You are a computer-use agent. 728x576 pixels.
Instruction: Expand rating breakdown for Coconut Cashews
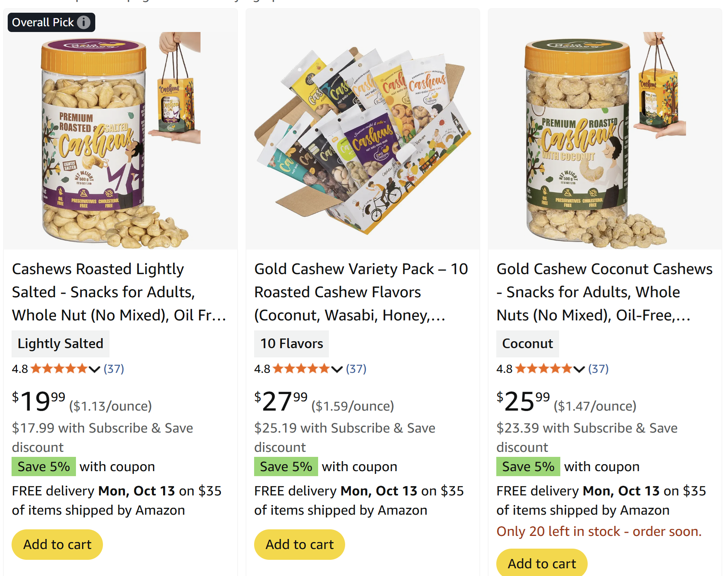point(579,369)
